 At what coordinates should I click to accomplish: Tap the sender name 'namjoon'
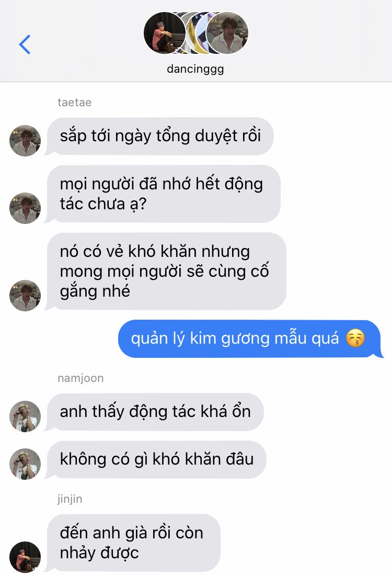pos(80,378)
